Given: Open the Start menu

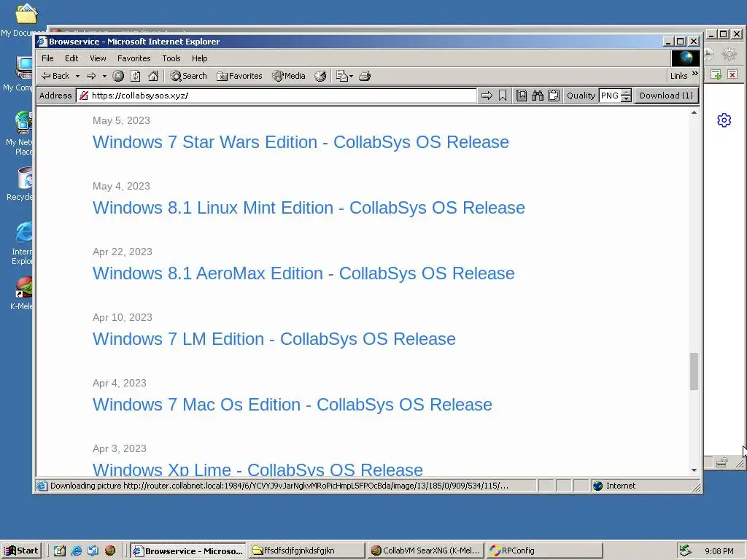Looking at the screenshot, I should (21, 551).
